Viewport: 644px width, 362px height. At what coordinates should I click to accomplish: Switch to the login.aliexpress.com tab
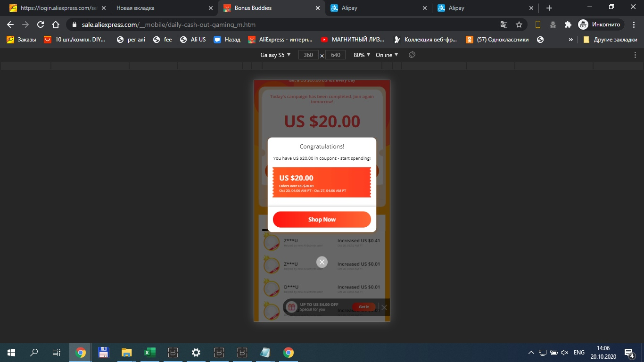click(58, 8)
